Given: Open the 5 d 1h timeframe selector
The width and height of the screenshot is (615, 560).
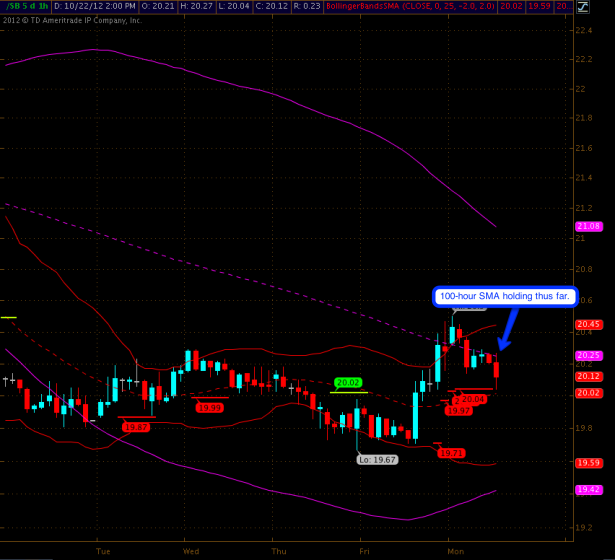Looking at the screenshot, I should [x=37, y=6].
